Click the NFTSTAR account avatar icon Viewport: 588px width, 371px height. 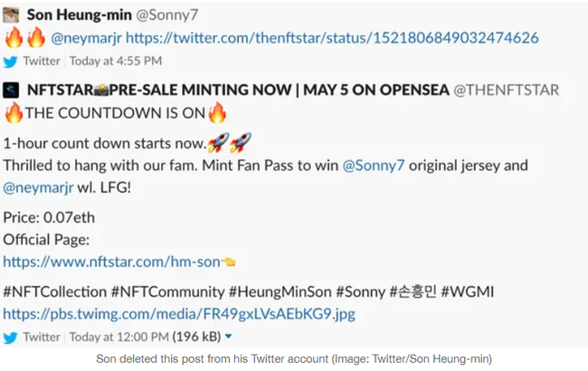pyautogui.click(x=12, y=90)
